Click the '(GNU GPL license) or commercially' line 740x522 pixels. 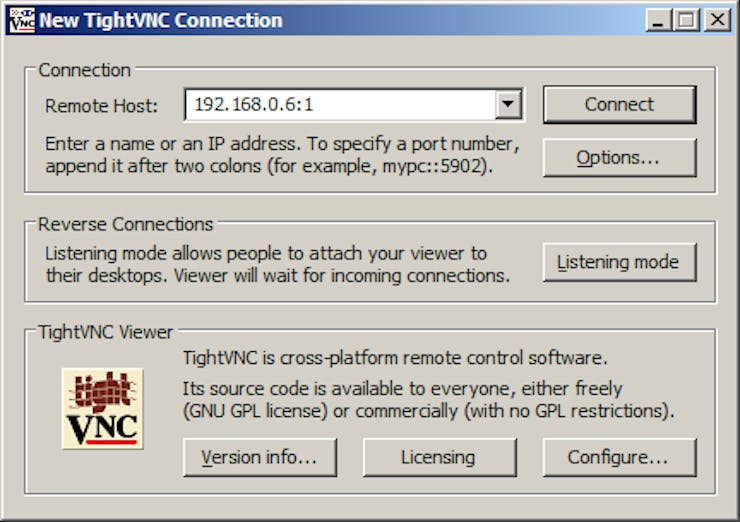[429, 411]
